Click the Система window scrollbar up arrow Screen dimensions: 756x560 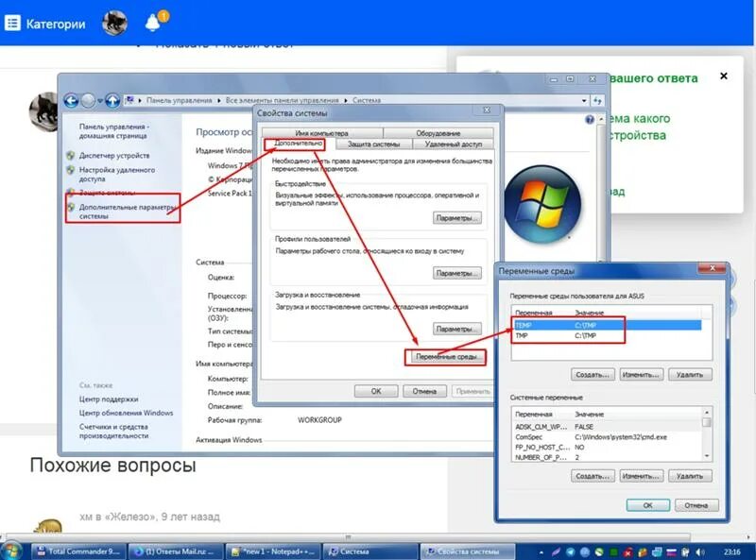(601, 119)
